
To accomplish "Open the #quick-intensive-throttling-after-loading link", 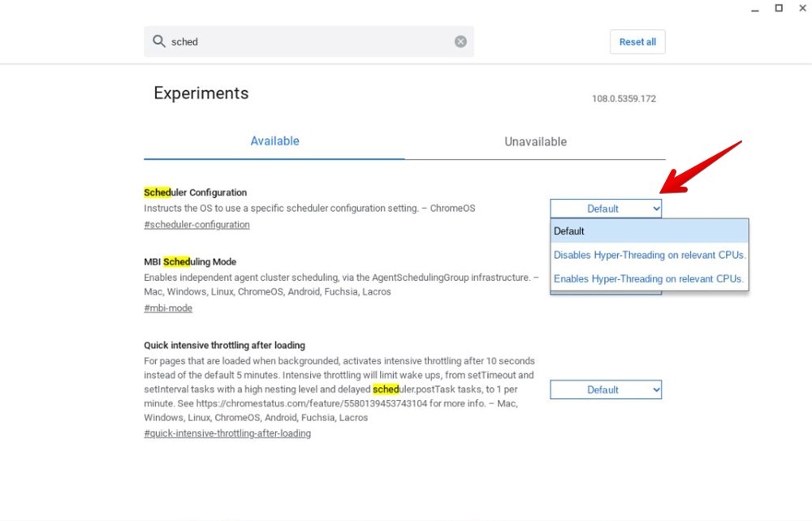I will (227, 433).
